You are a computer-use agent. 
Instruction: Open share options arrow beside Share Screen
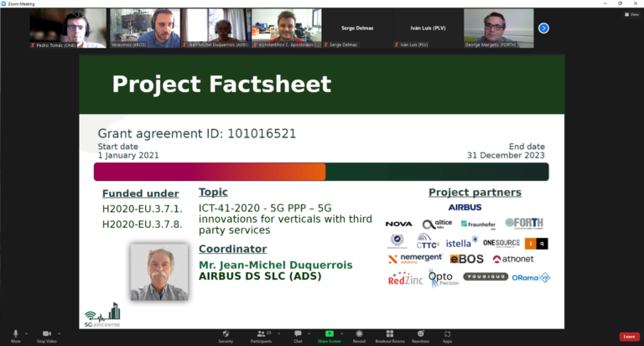pos(342,333)
